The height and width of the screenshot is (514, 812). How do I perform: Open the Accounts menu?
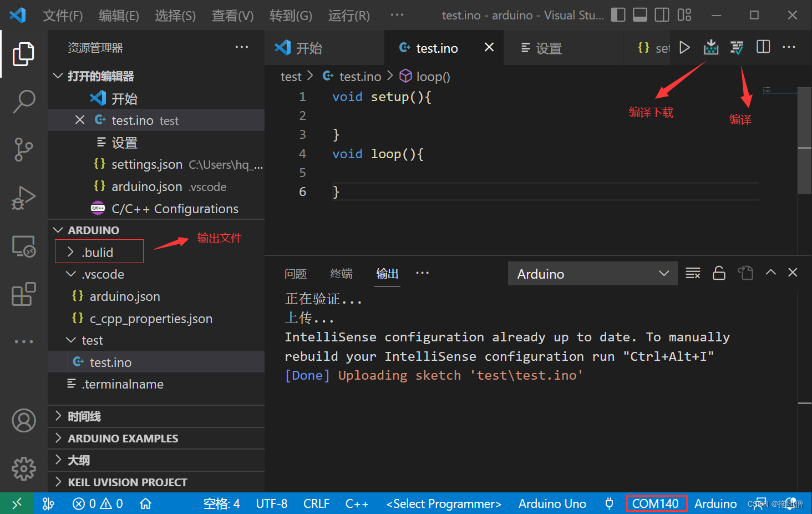click(x=23, y=421)
